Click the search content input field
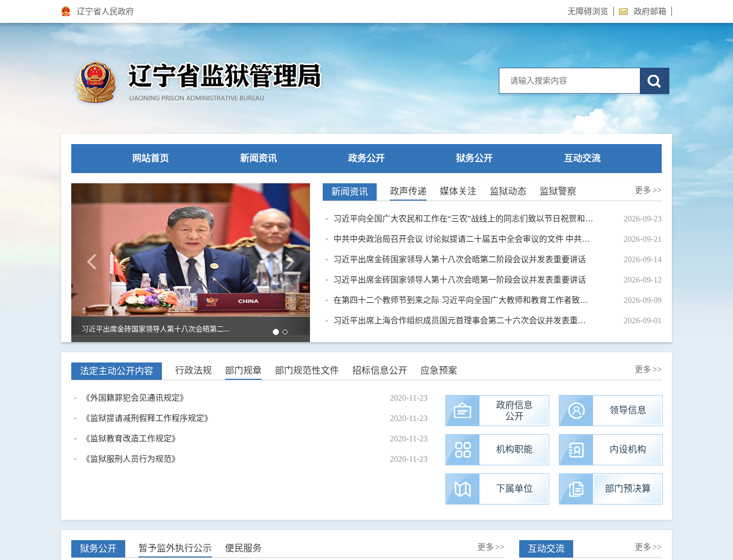Viewport: 733px width, 560px height. click(570, 81)
